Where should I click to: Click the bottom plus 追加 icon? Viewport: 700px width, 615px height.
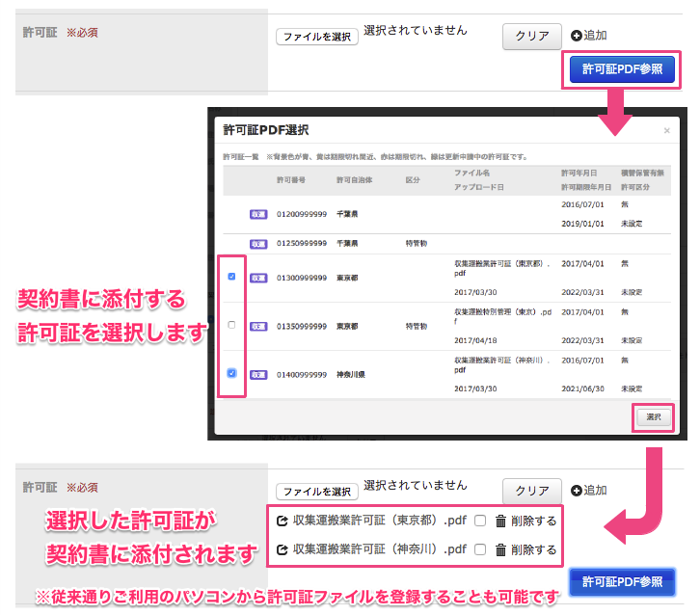point(577,490)
